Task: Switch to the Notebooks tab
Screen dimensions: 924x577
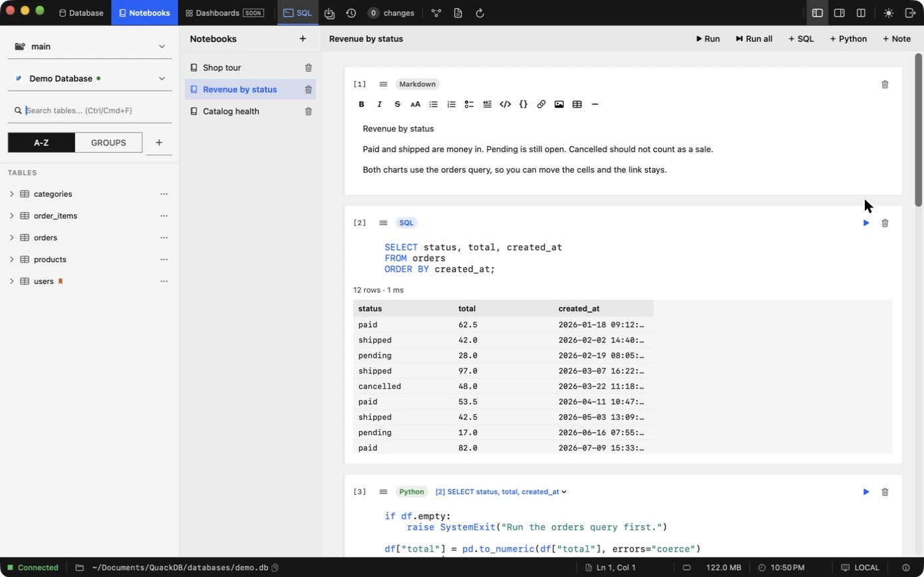Action: tap(144, 13)
